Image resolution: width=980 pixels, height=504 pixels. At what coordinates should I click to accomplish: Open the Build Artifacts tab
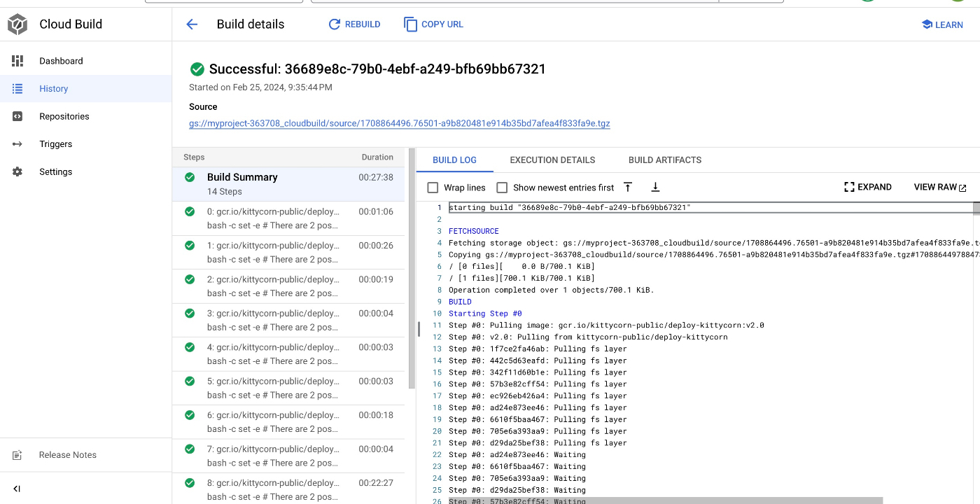point(665,160)
